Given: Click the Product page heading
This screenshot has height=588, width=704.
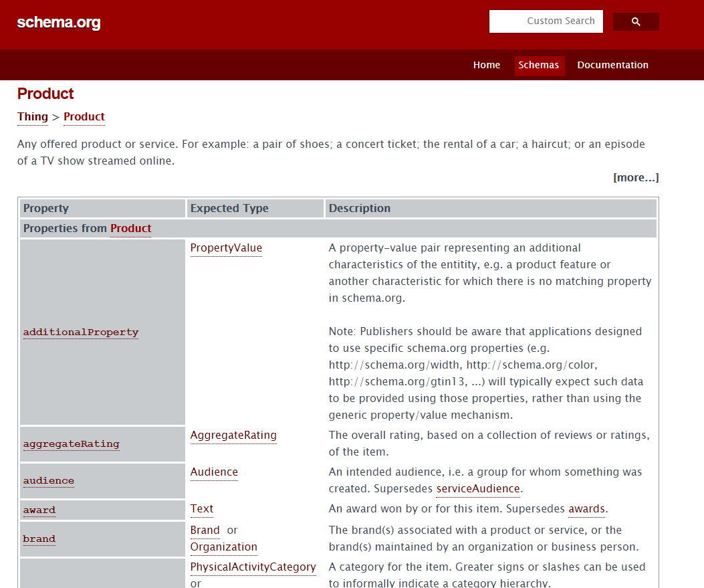Looking at the screenshot, I should [x=45, y=94].
